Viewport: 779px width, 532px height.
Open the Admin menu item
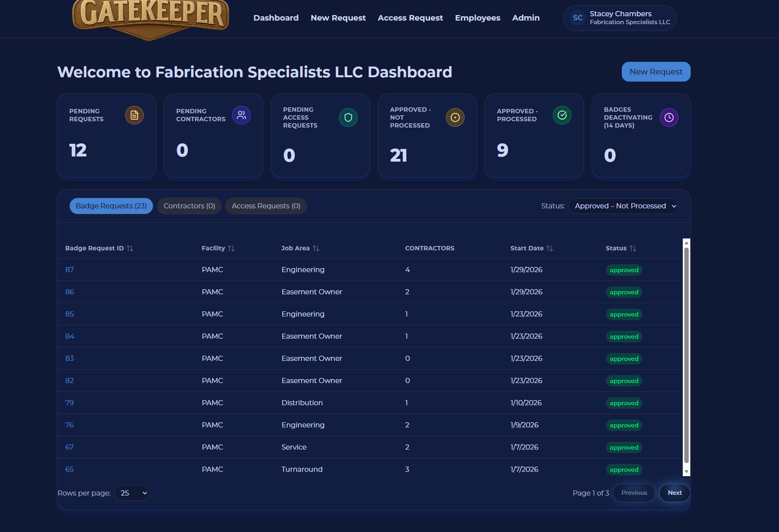pos(526,18)
